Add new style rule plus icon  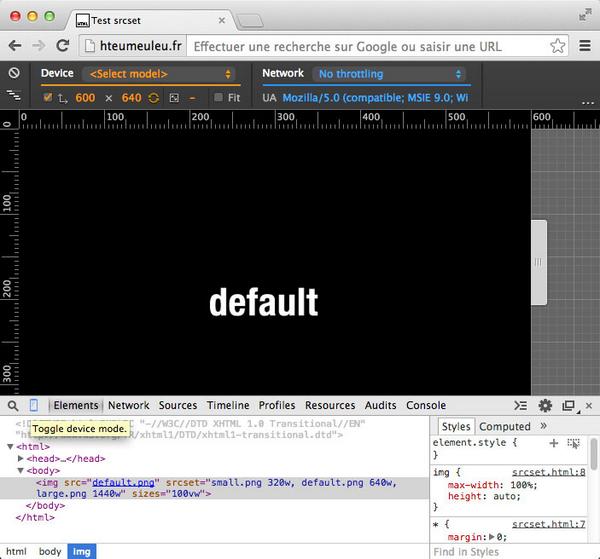553,442
